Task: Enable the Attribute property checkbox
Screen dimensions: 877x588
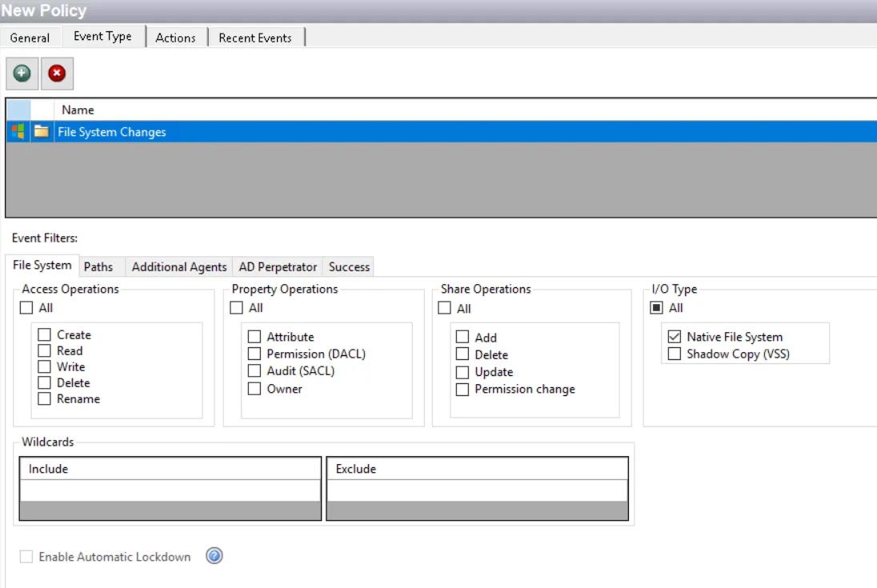Action: pos(254,337)
